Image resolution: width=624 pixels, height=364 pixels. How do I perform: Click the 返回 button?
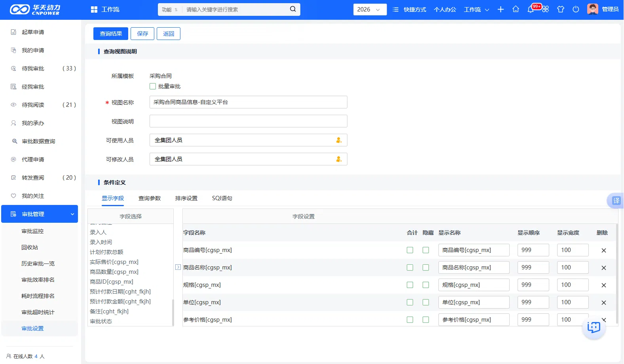click(x=169, y=34)
